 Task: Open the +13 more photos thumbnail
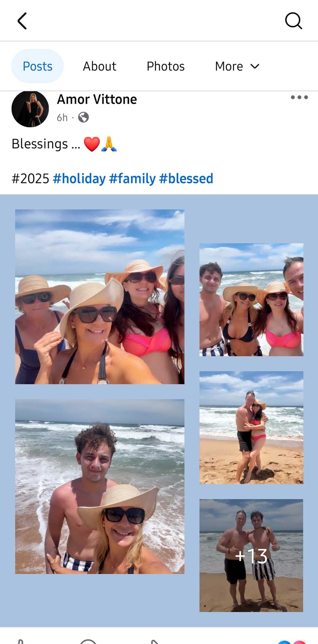(251, 555)
